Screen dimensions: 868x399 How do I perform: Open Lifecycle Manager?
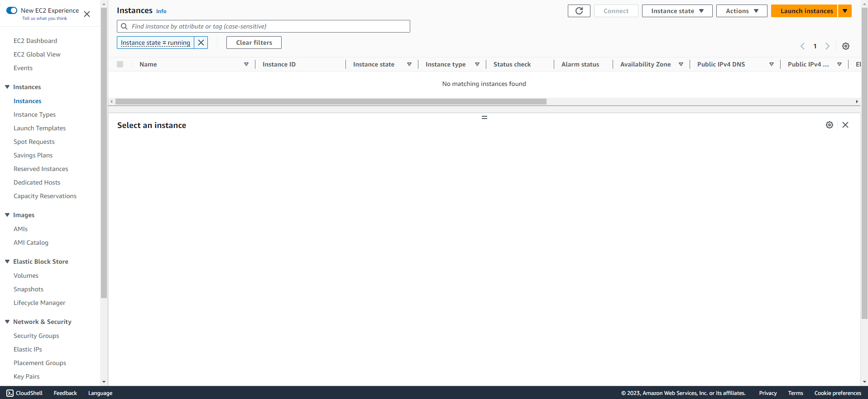point(39,303)
